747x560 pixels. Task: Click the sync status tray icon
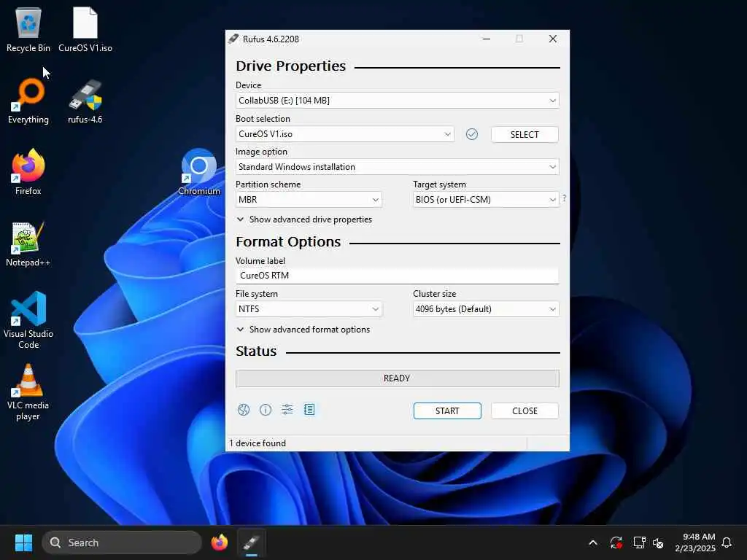(616, 542)
